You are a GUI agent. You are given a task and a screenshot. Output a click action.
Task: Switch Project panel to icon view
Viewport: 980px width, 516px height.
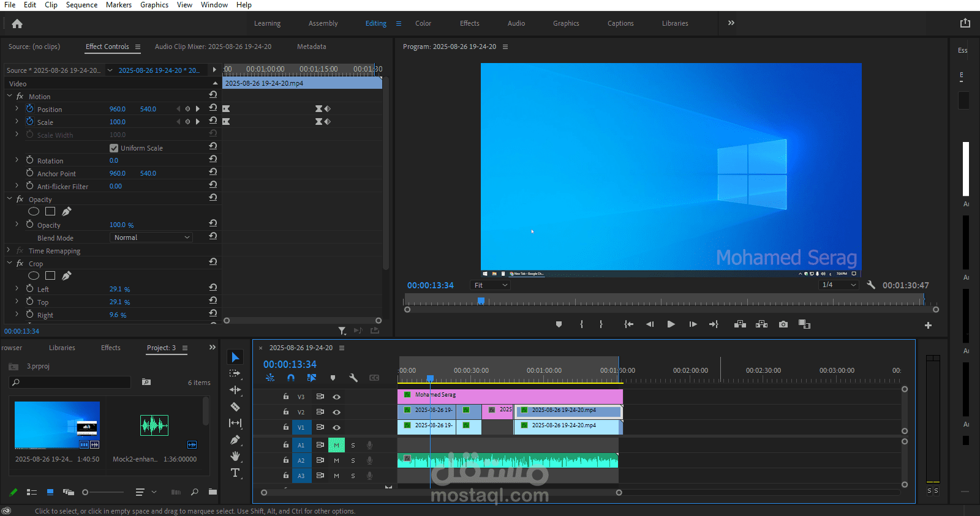50,492
